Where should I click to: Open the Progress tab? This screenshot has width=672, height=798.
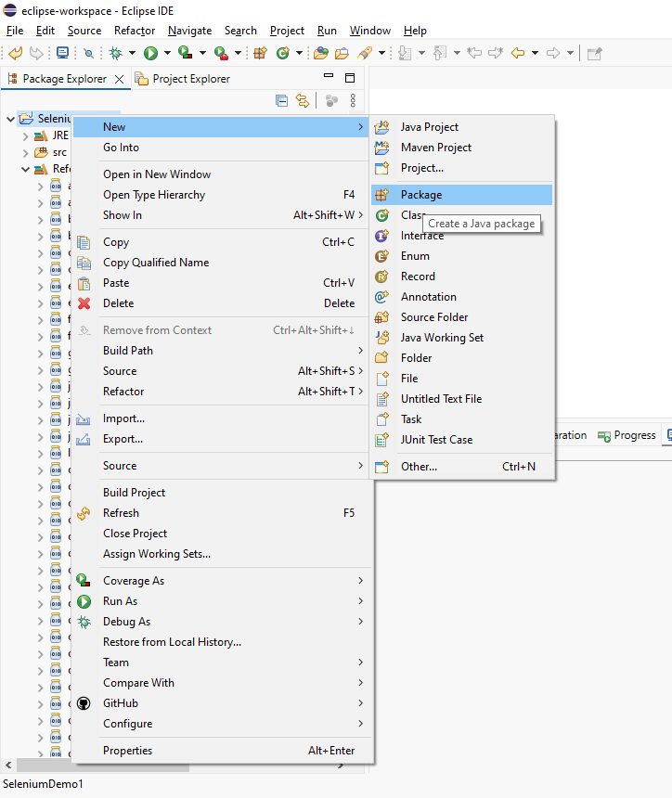click(x=627, y=435)
